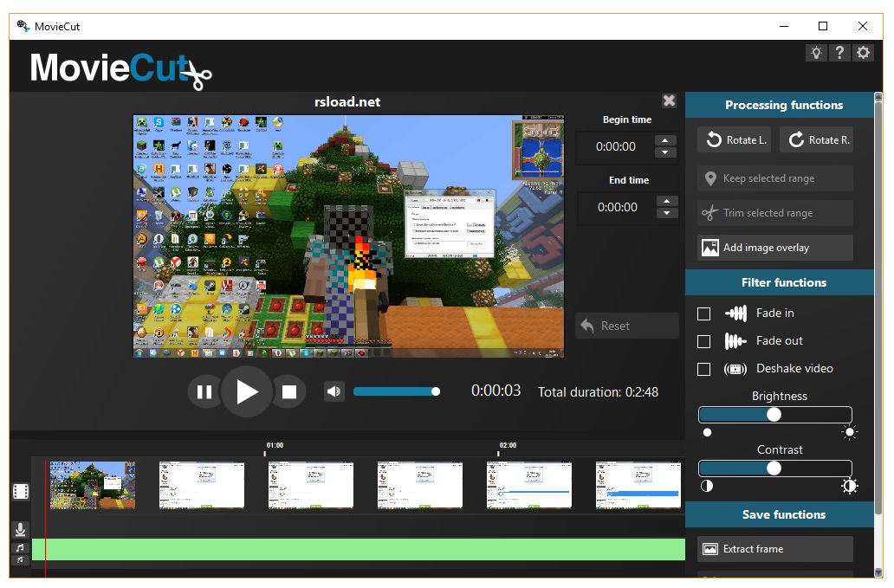This screenshot has width=894, height=588.
Task: Increase the Begin time value
Action: [x=665, y=140]
